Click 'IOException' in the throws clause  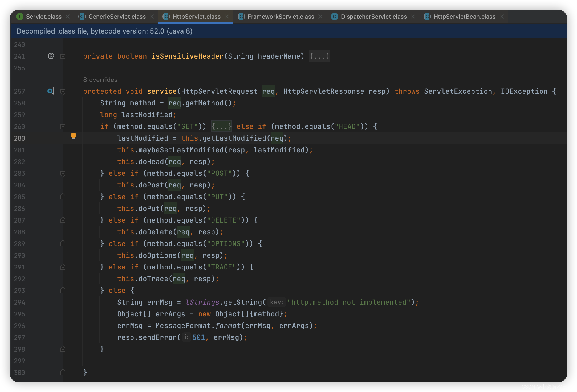(x=524, y=91)
